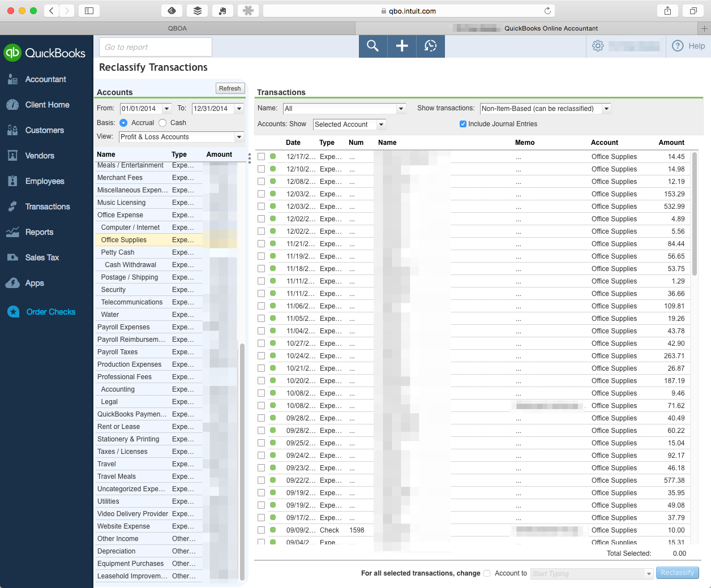The height and width of the screenshot is (588, 711).
Task: Open the gear settings menu
Action: 598,46
